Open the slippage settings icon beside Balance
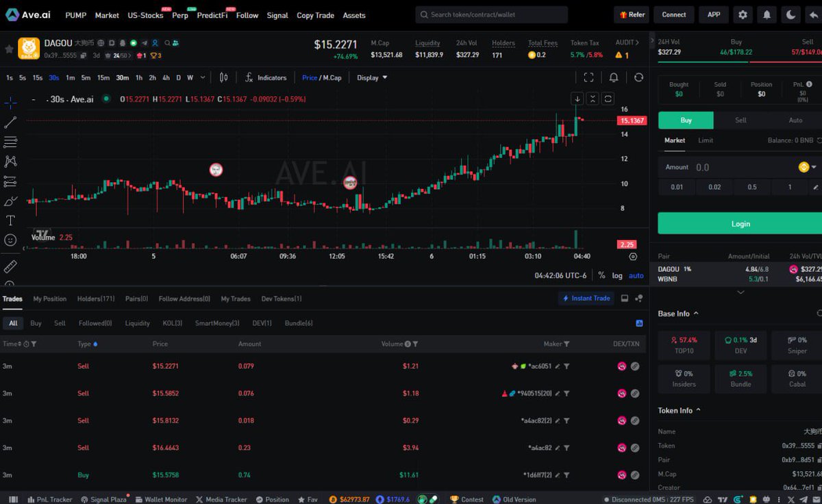Screen dimensions: 822x504 [x=819, y=140]
